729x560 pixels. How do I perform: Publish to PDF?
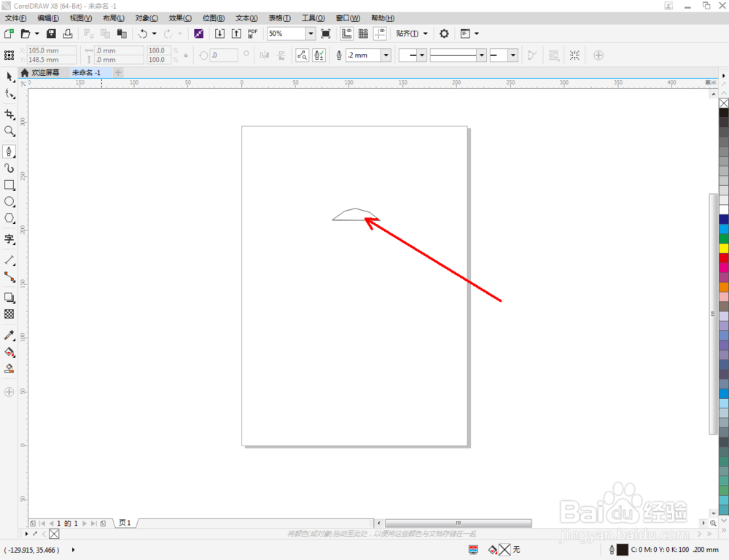[252, 34]
